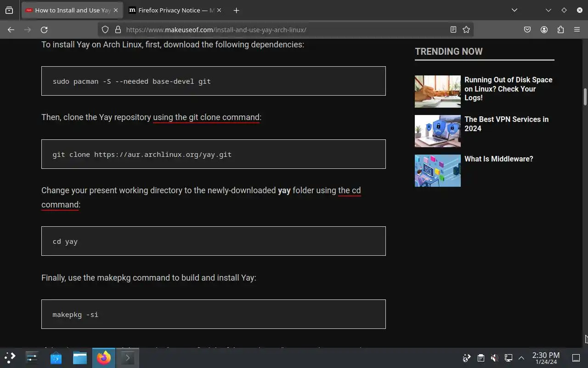Click the forward navigation arrow
Viewport: 588px width, 368px height.
pos(28,29)
